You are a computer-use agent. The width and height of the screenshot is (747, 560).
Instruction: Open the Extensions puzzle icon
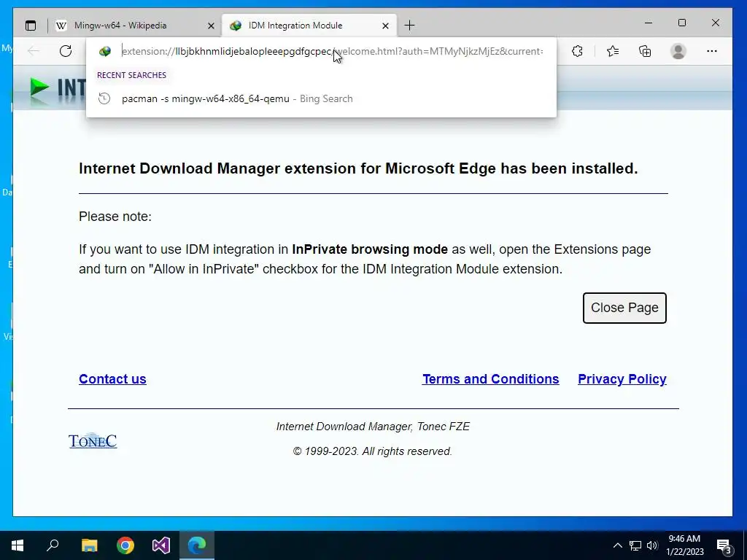(577, 51)
